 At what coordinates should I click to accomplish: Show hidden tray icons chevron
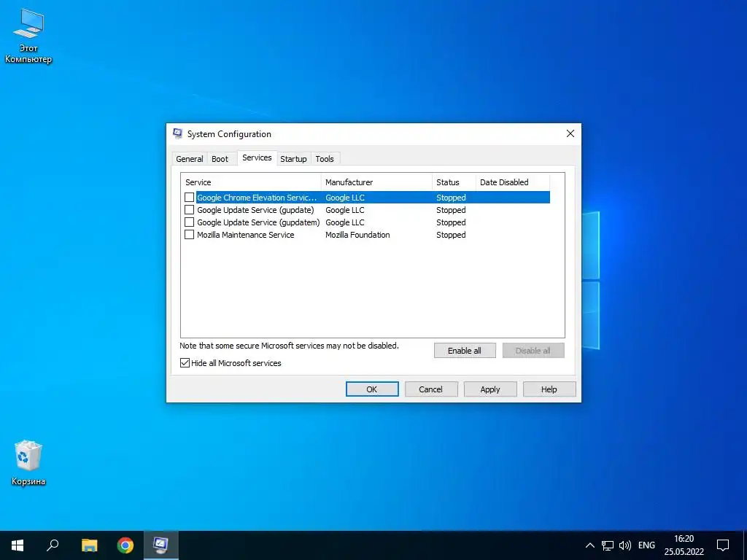coord(589,545)
